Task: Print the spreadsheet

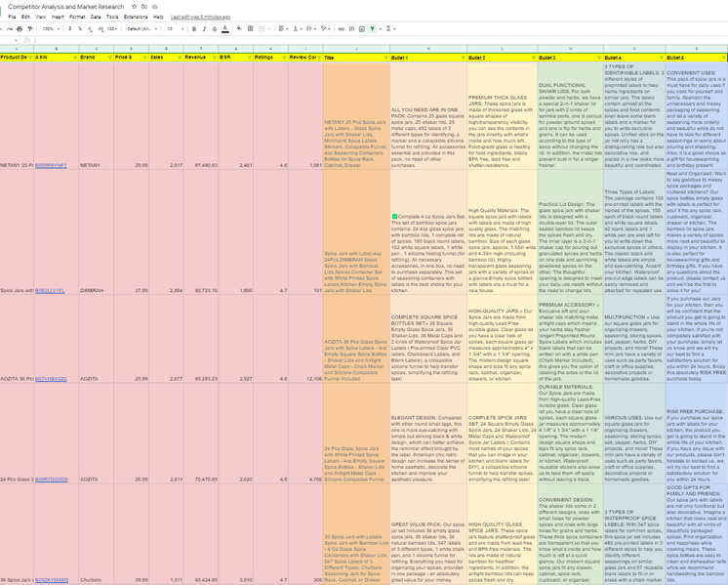Action: [x=20, y=28]
